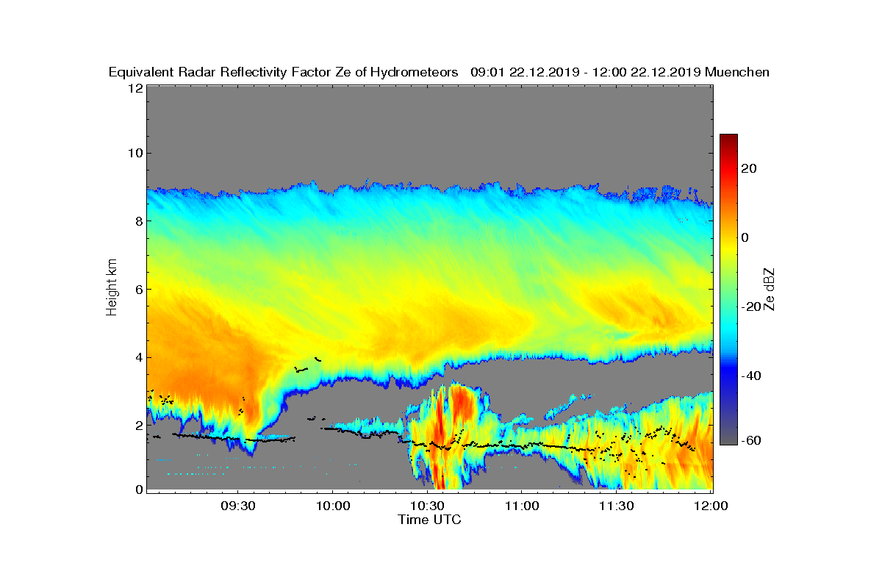The width and height of the screenshot is (882, 588).
Task: Click the height axis label '2'
Action: 137,425
